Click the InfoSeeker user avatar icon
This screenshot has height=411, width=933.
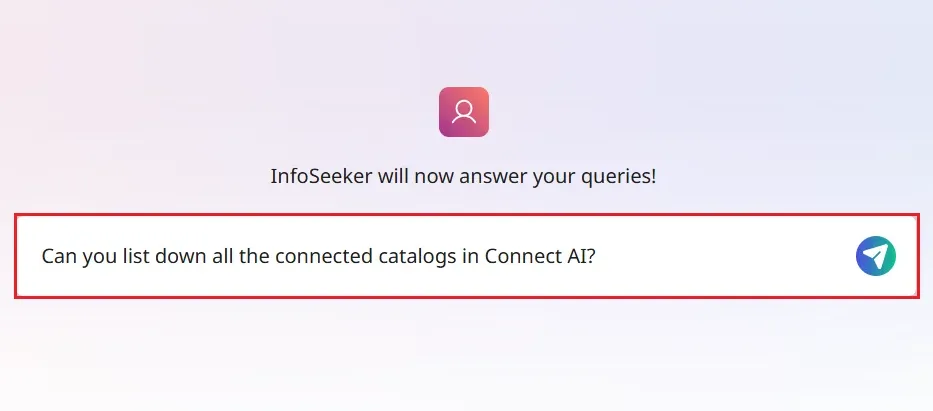pyautogui.click(x=464, y=112)
